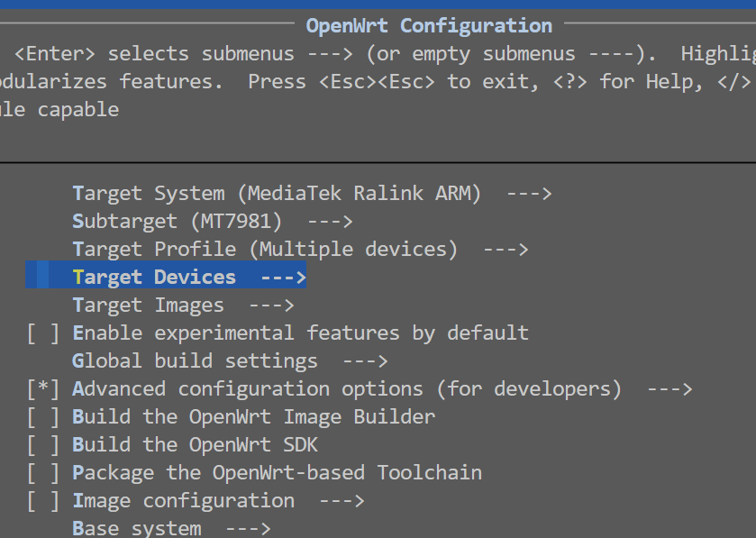Click the arrow after Image configuration
Screen dimensions: 756x538
[x=342, y=501]
